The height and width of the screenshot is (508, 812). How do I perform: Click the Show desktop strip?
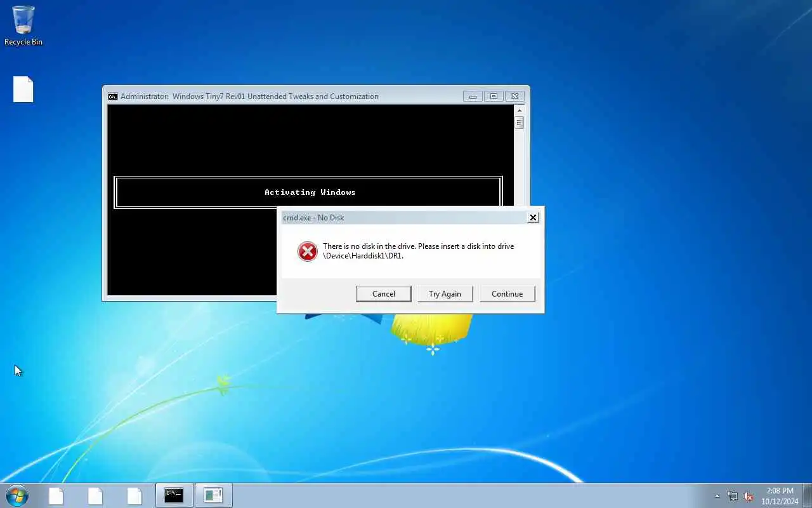click(x=808, y=496)
